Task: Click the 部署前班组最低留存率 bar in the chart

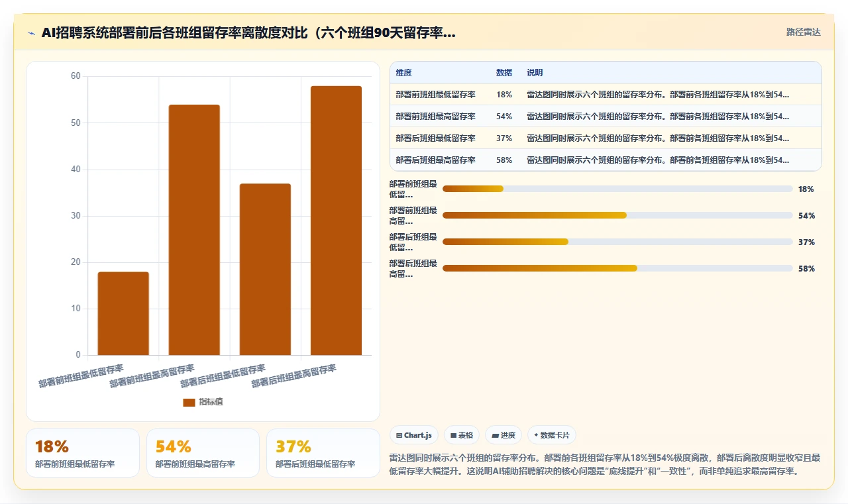Action: point(123,313)
